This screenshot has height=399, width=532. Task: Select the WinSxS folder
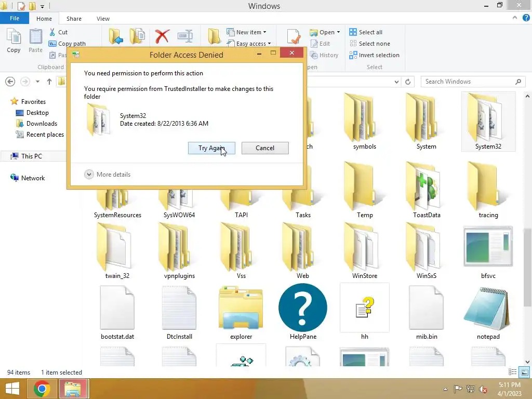coord(426,251)
